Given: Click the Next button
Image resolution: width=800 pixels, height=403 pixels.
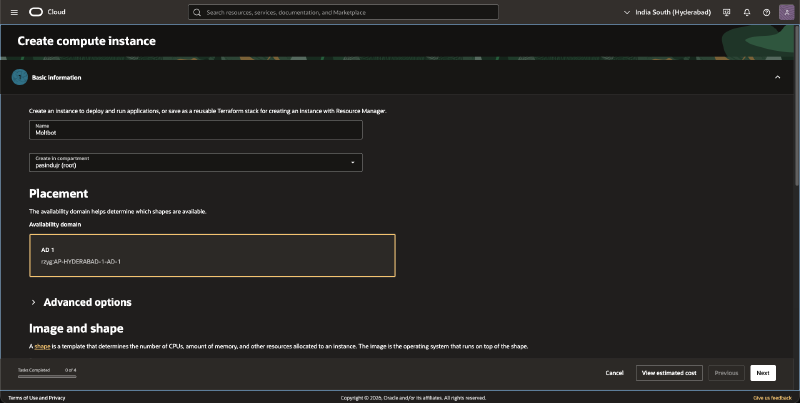Looking at the screenshot, I should tap(763, 373).
